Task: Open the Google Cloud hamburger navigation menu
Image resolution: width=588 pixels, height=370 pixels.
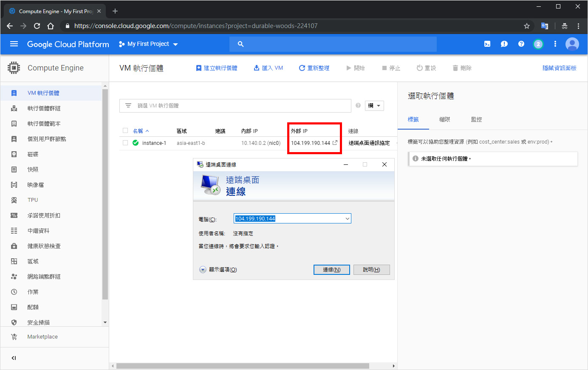Action: (14, 44)
